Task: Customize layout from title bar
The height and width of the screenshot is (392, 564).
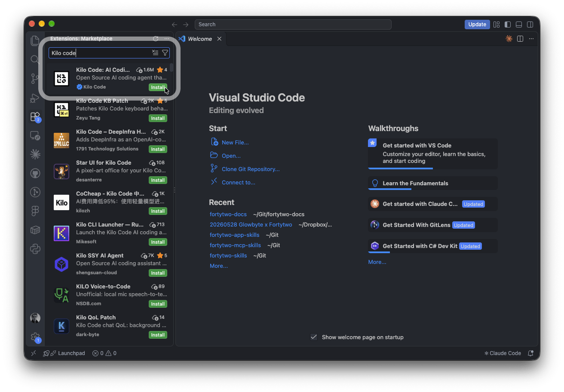Action: click(x=497, y=24)
